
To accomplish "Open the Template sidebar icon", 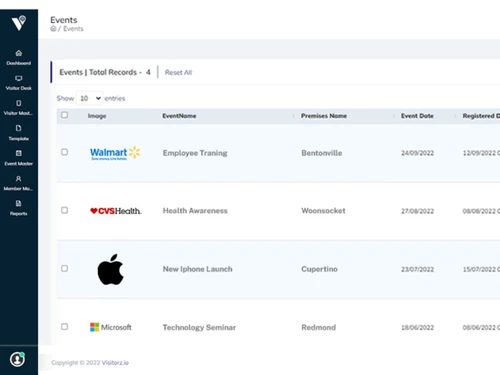I will 19,128.
